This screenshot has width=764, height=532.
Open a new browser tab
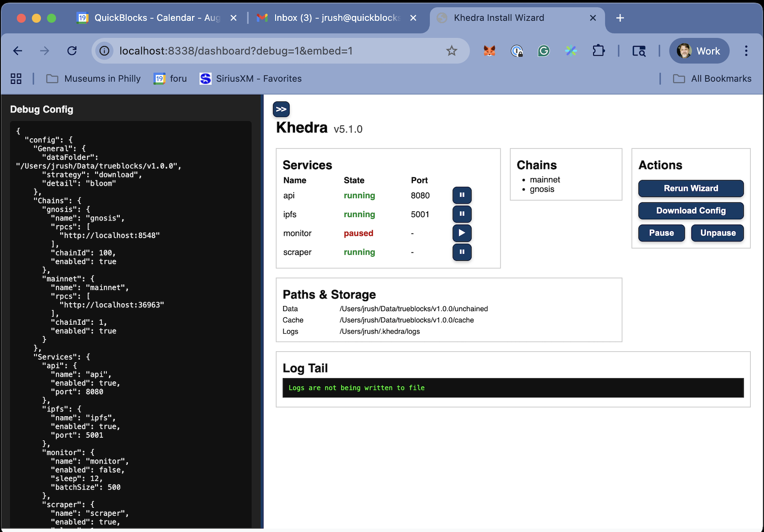click(620, 18)
